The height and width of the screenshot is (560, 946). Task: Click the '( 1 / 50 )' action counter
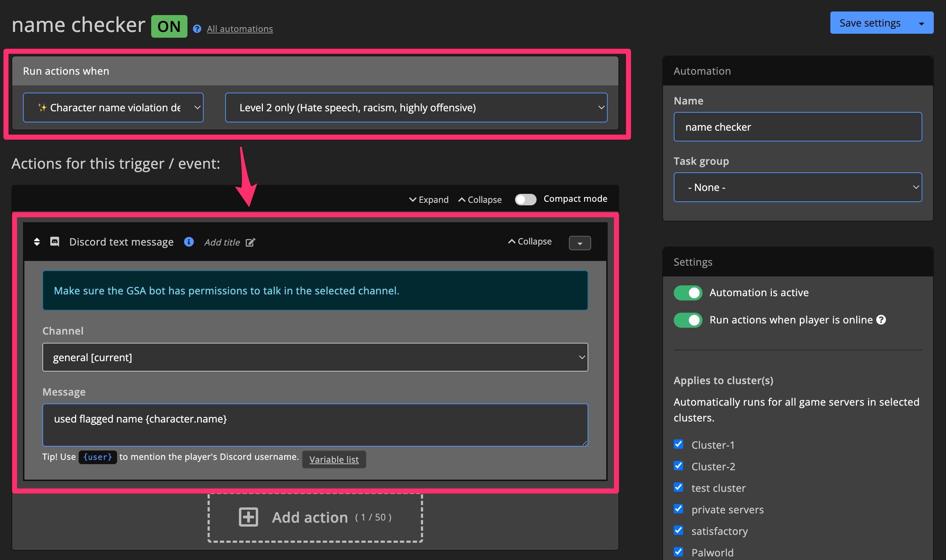(373, 517)
